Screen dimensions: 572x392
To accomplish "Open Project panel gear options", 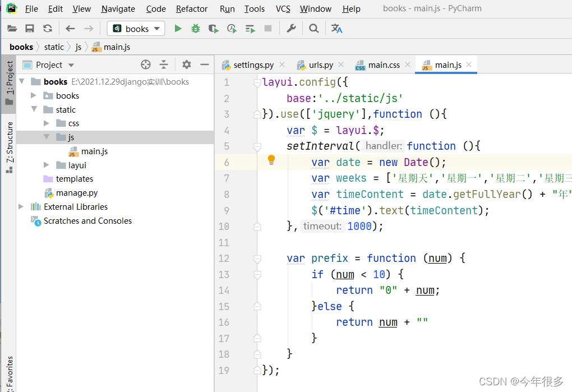I will tap(187, 64).
